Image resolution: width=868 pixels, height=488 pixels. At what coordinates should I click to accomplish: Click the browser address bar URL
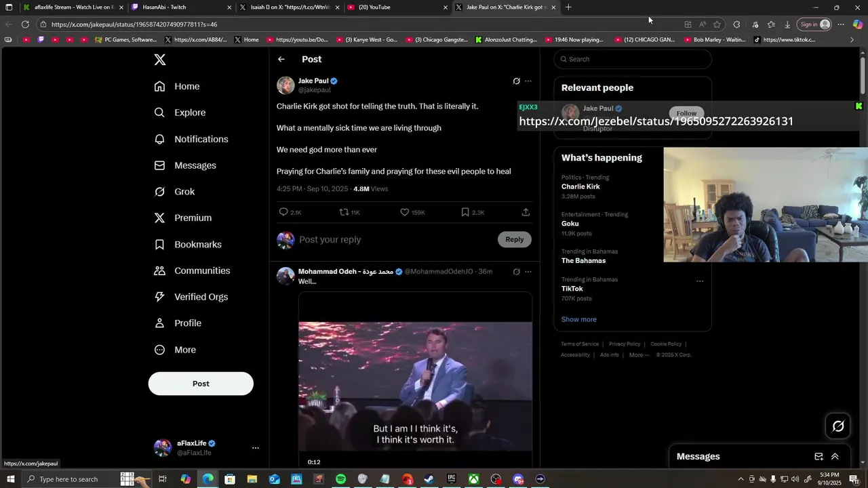pyautogui.click(x=134, y=24)
